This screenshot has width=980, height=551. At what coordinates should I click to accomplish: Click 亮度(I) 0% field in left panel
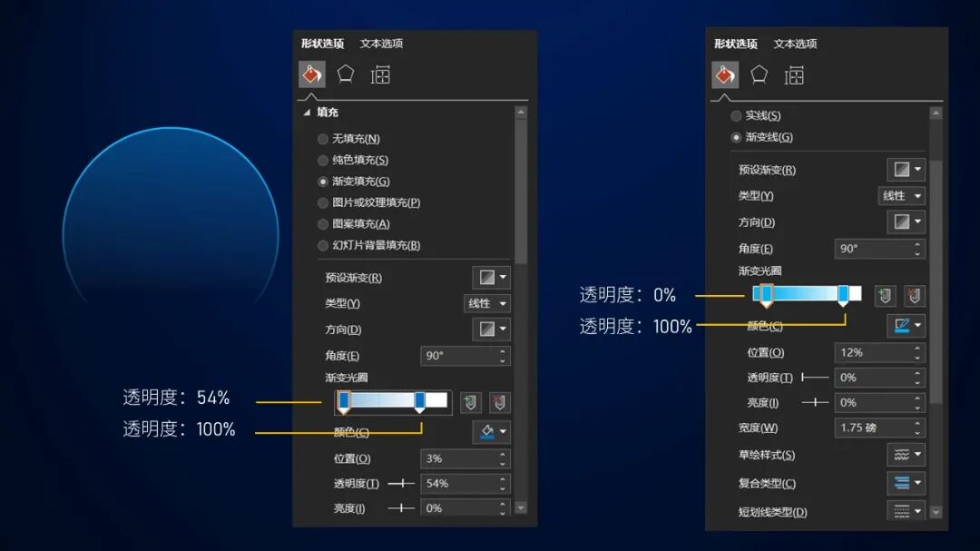pos(465,507)
